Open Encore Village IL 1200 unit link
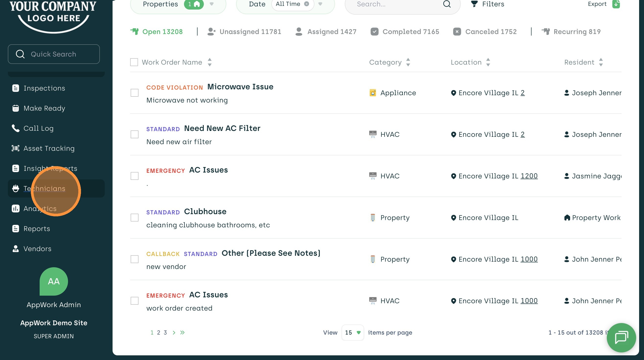This screenshot has height=360, width=644. [x=529, y=176]
